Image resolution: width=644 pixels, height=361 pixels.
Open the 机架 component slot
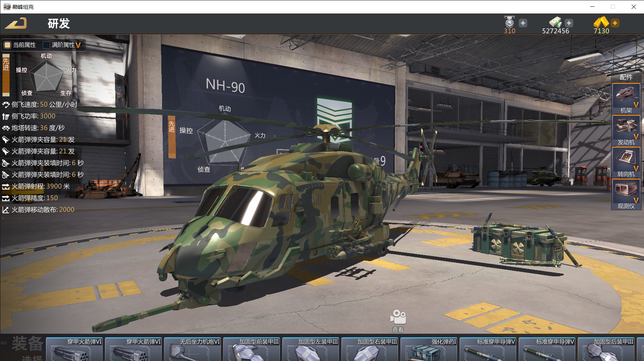[x=626, y=99]
